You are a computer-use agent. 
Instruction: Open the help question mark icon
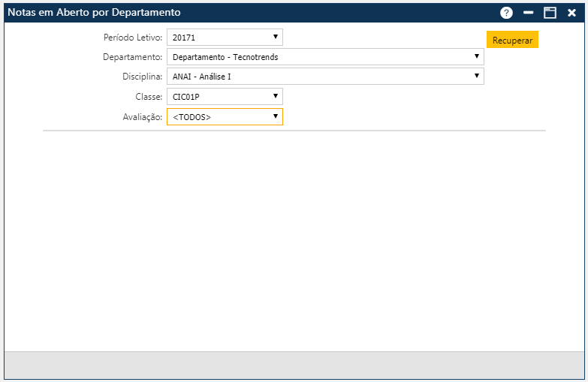point(506,13)
